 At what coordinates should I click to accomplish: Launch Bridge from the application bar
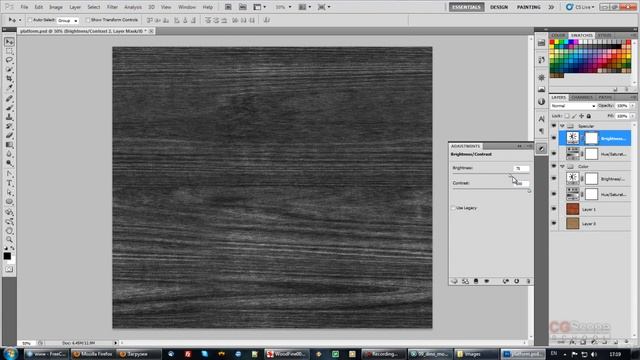(x=228, y=7)
